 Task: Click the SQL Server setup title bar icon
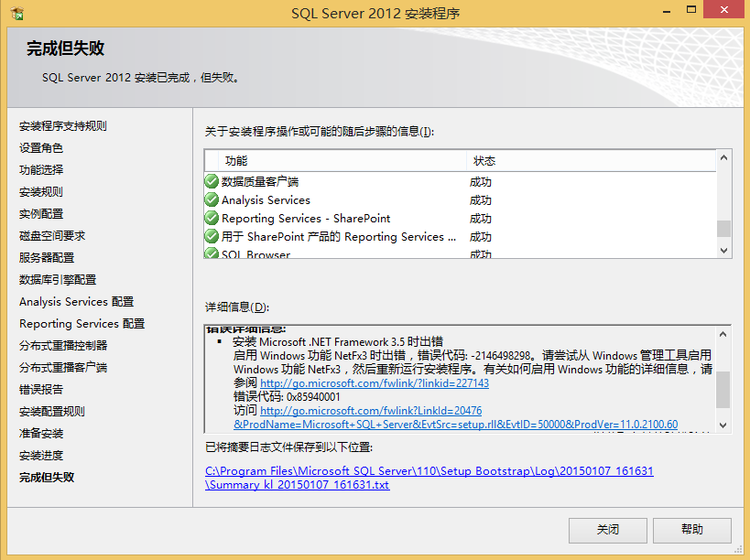pyautogui.click(x=16, y=13)
